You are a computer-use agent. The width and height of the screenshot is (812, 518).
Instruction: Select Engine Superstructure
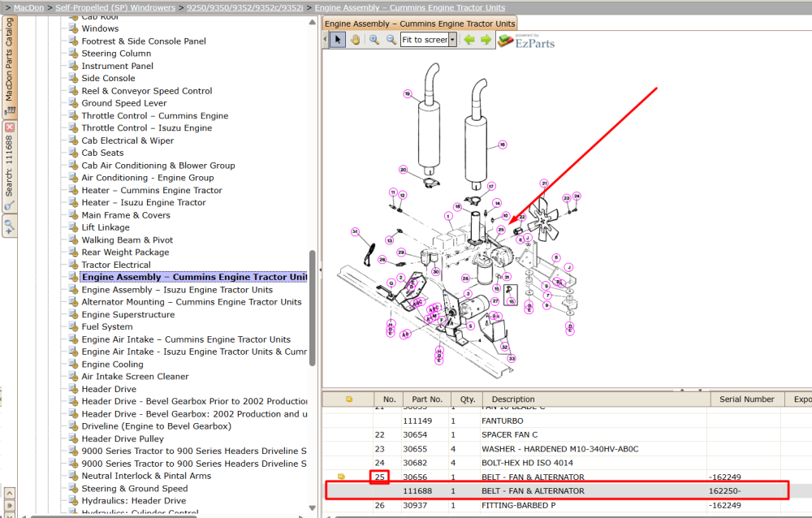[128, 314]
